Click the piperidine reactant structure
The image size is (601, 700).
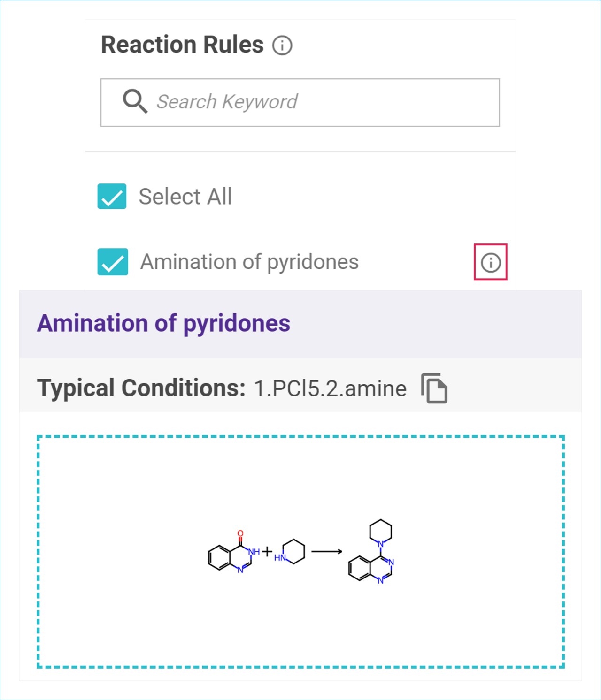[290, 552]
